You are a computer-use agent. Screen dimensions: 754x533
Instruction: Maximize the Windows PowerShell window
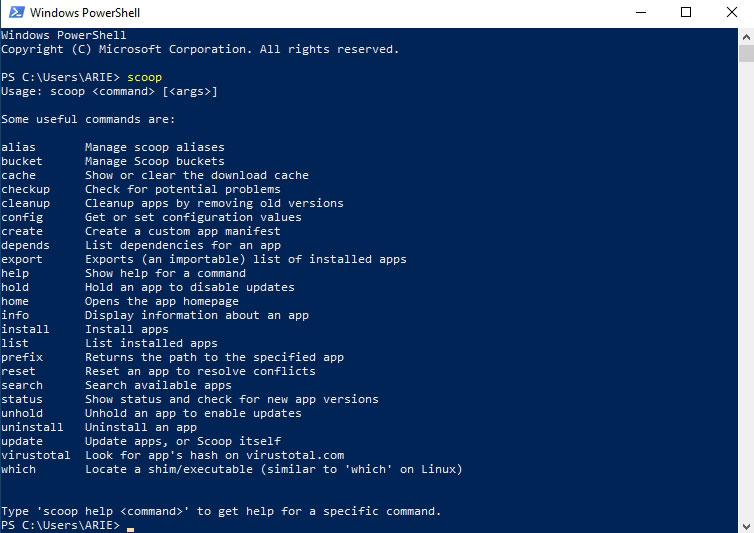[686, 13]
